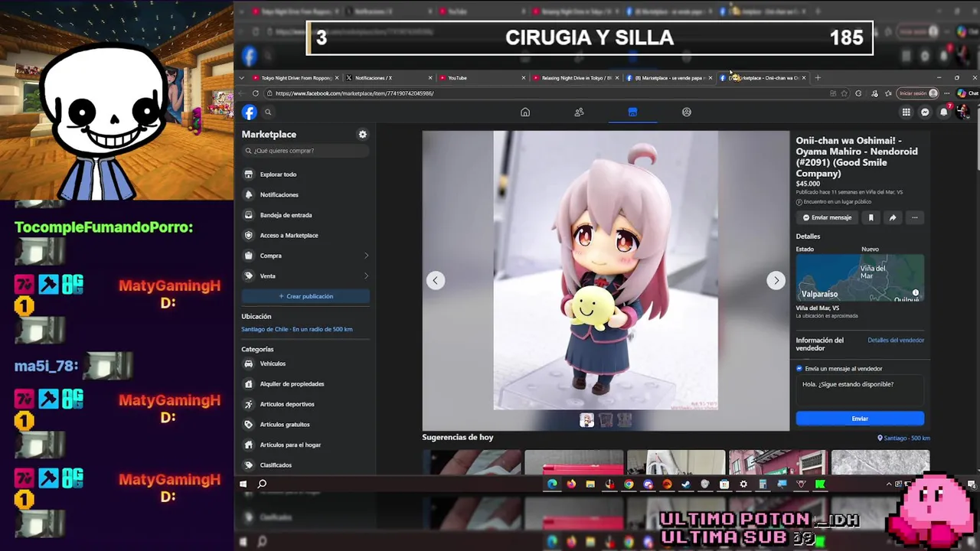The height and width of the screenshot is (551, 980).
Task: Open the Windows Start menu
Action: pyautogui.click(x=243, y=484)
